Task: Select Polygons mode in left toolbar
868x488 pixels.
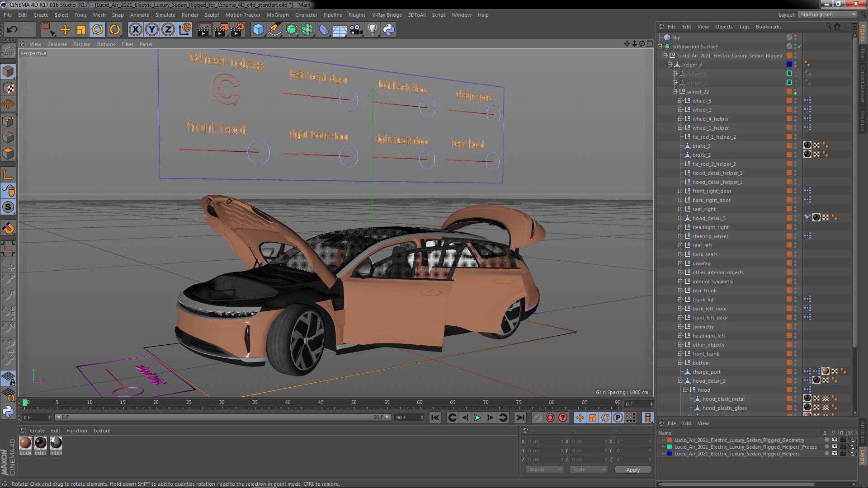Action: coord(8,154)
